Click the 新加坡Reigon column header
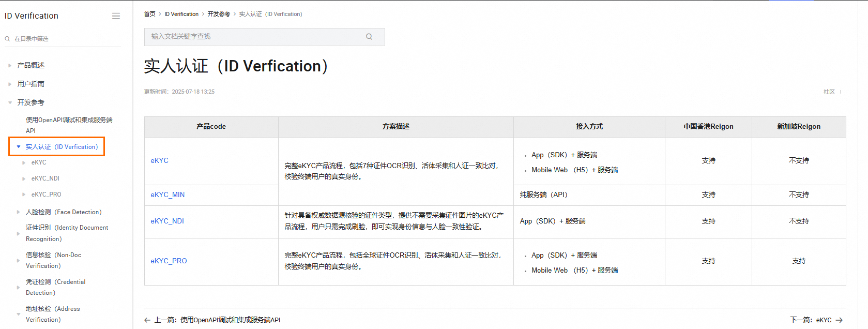This screenshot has width=868, height=329. pyautogui.click(x=799, y=127)
